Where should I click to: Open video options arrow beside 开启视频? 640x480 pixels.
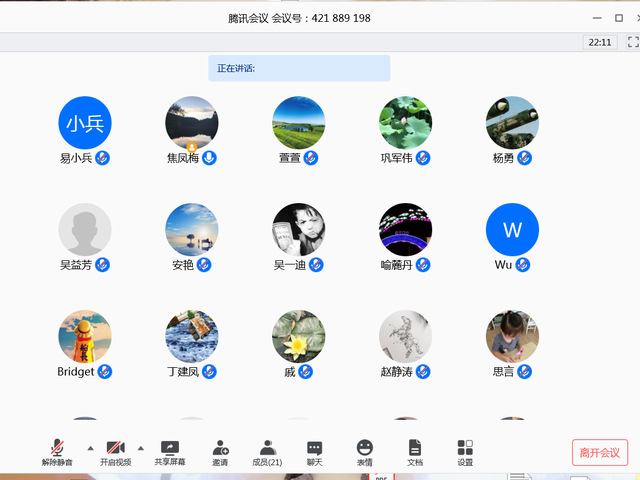click(x=141, y=448)
